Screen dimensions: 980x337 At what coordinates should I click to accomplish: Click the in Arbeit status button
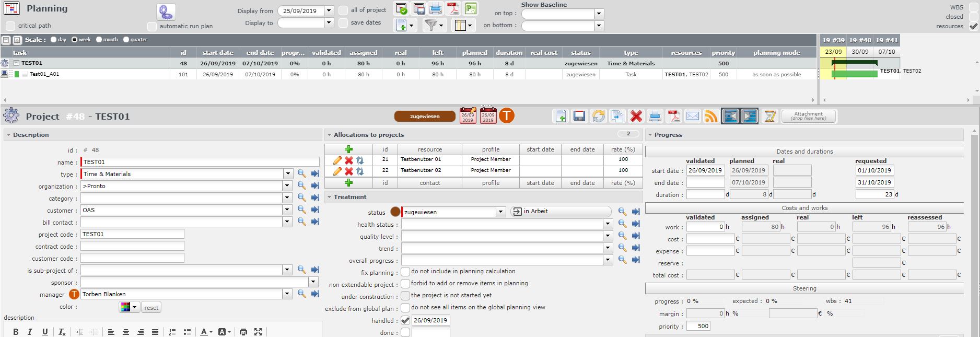561,212
